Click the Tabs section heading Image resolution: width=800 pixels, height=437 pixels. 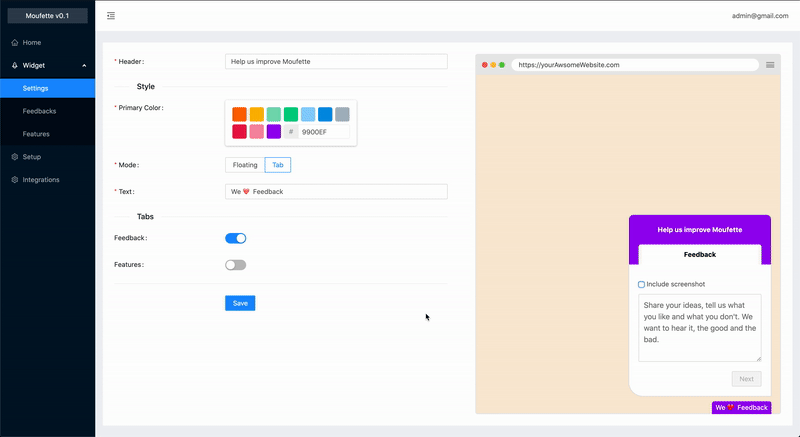point(145,217)
